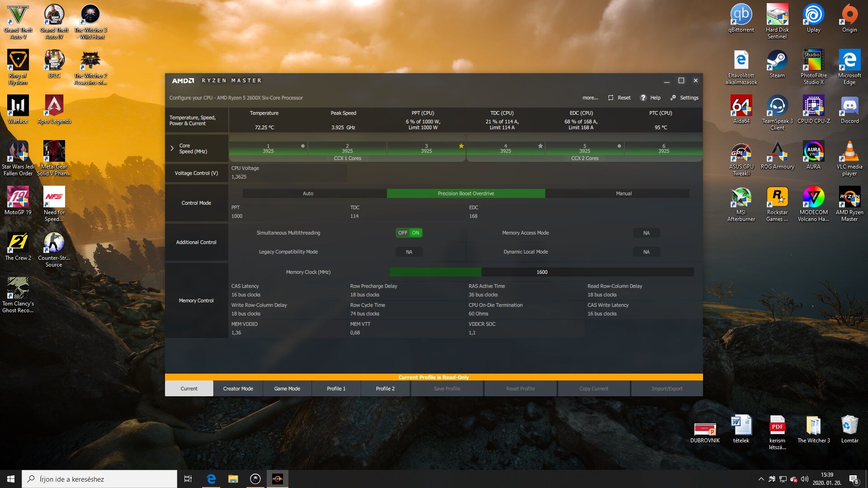Click Memory Access Mode NA control
Viewport: 868px width, 488px height.
click(x=646, y=233)
